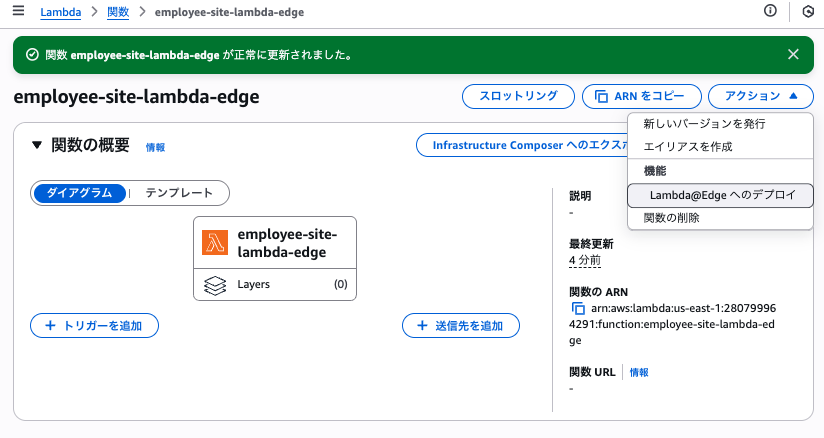
Task: Click the success checkmark icon in banner
Action: pos(32,55)
